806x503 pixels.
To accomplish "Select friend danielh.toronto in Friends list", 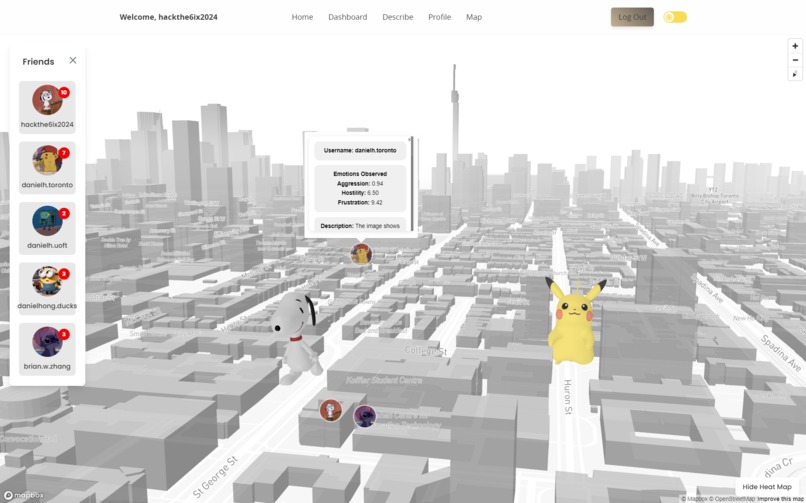I will (47, 167).
